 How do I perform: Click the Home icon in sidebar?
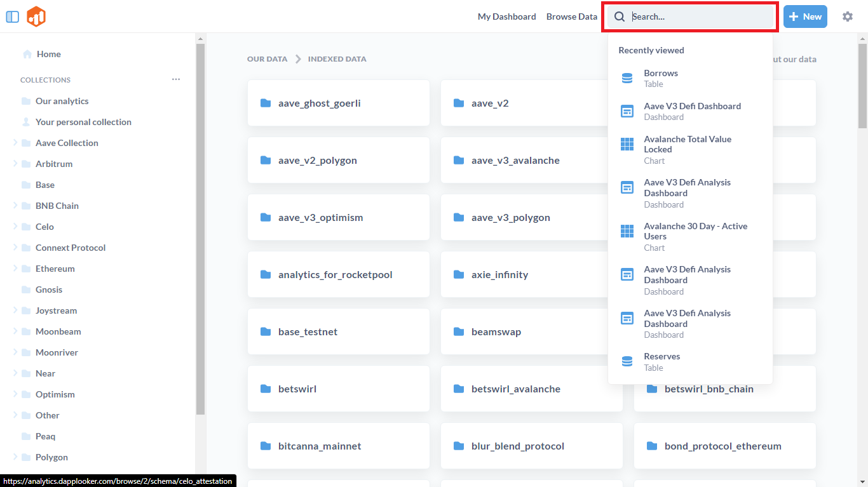point(27,54)
